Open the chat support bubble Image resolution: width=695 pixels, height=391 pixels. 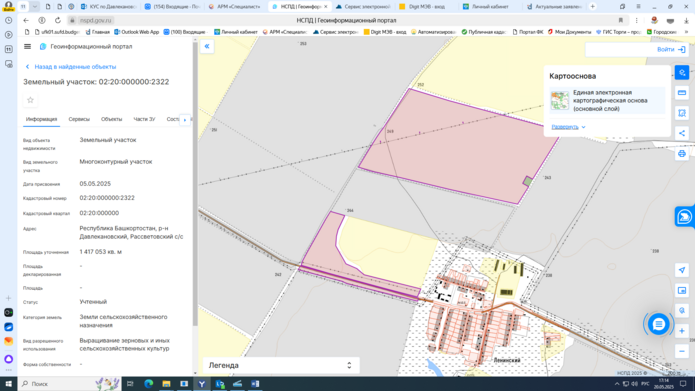[x=659, y=325]
